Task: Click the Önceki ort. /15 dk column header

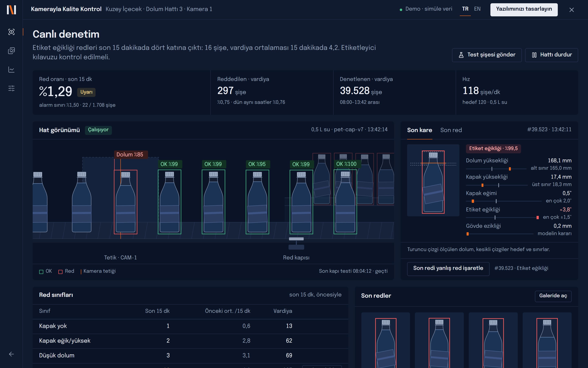Action: [227, 311]
